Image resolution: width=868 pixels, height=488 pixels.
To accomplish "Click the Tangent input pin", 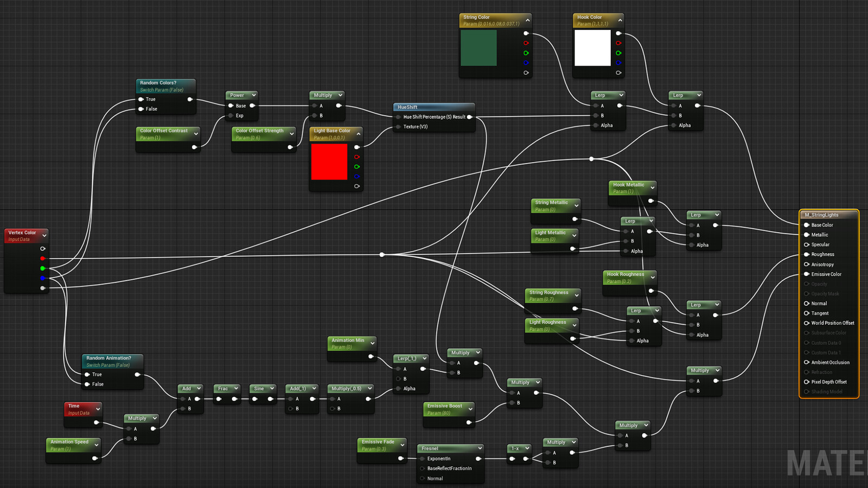I will pyautogui.click(x=807, y=313).
